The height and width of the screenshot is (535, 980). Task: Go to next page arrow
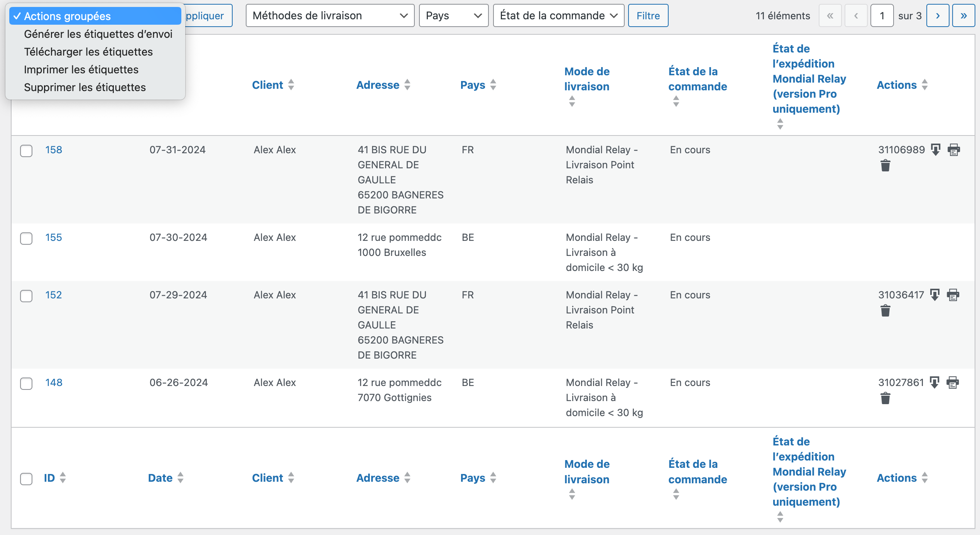(937, 15)
